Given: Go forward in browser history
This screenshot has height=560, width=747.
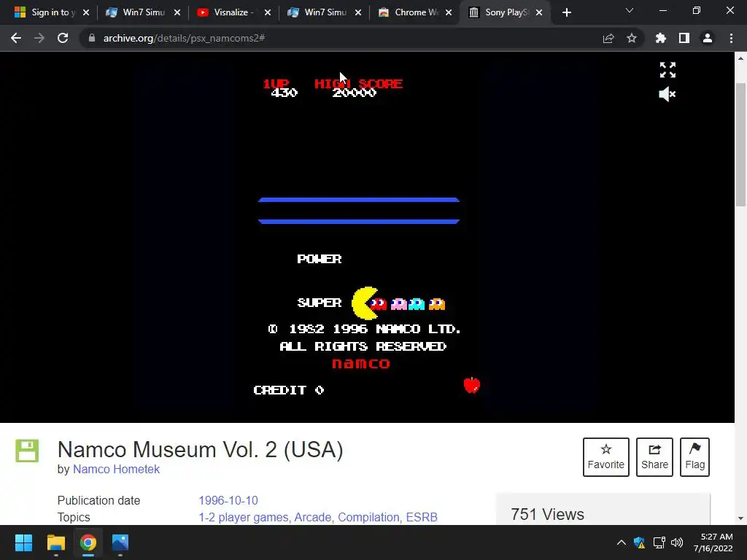Looking at the screenshot, I should click(39, 38).
